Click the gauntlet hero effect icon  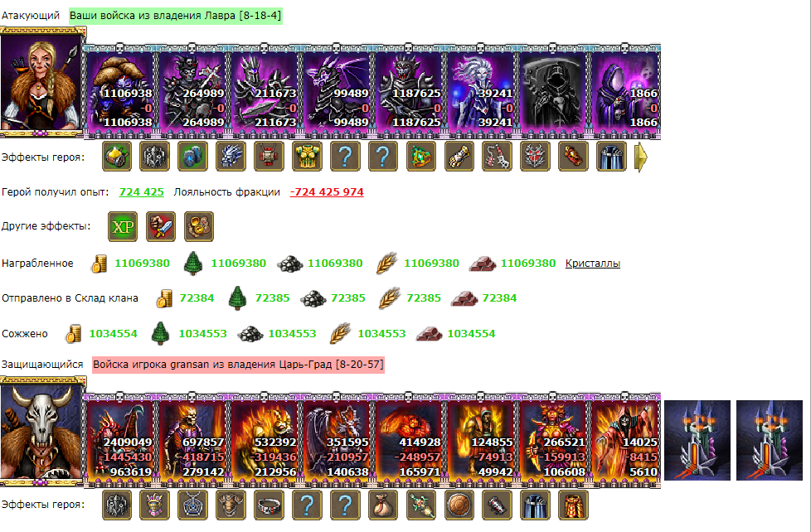coord(459,157)
